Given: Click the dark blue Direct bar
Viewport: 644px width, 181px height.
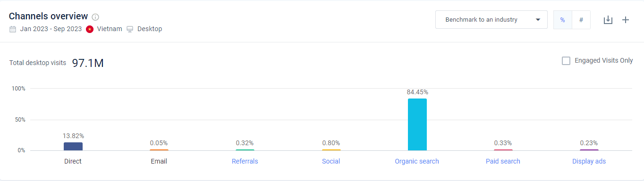Looking at the screenshot, I should pyautogui.click(x=73, y=146).
